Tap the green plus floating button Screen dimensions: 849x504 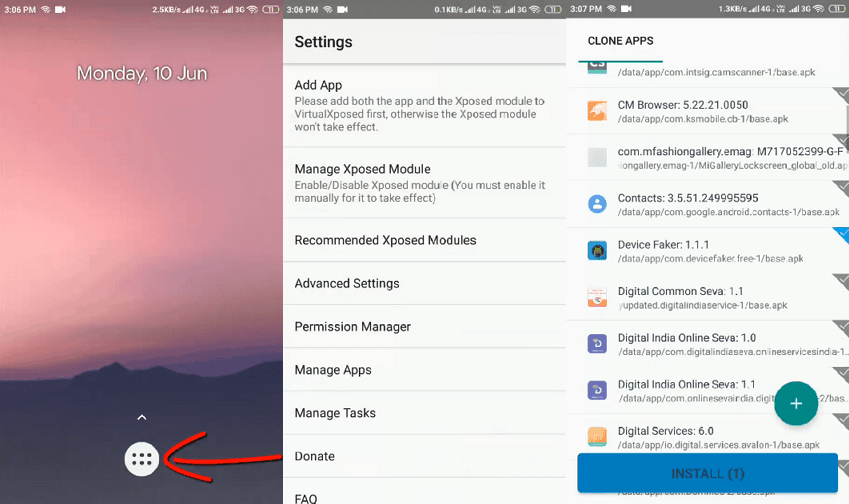[x=796, y=403]
